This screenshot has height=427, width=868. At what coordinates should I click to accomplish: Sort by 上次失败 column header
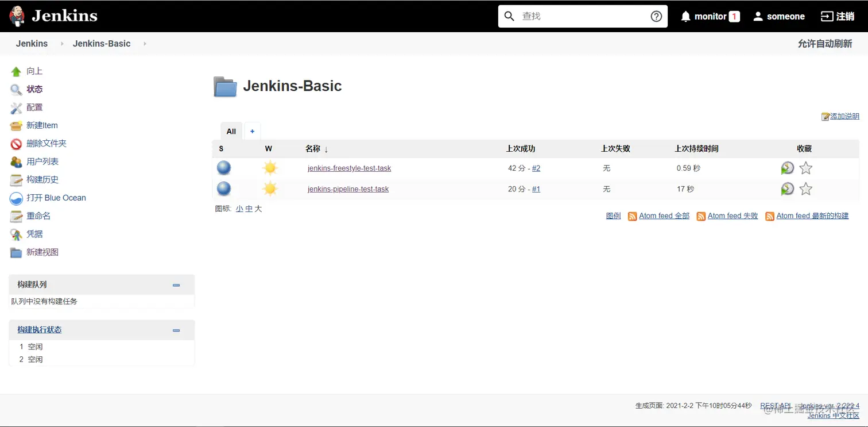(615, 149)
